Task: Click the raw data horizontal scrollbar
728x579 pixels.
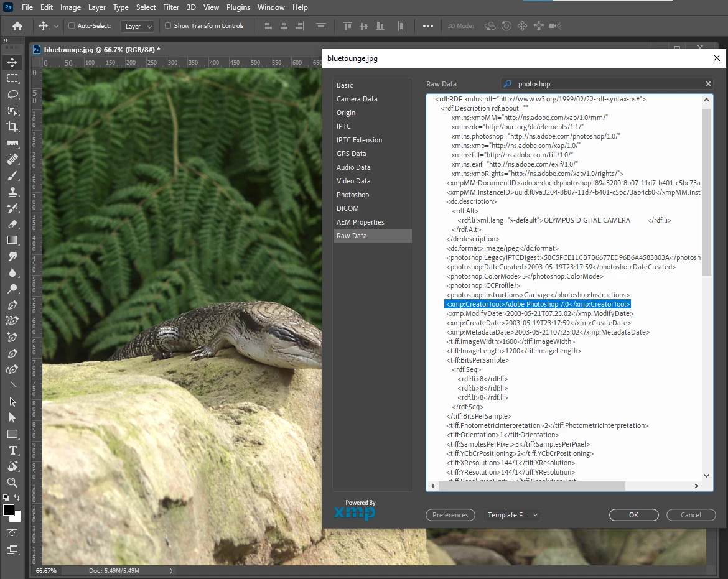Action: [531, 486]
